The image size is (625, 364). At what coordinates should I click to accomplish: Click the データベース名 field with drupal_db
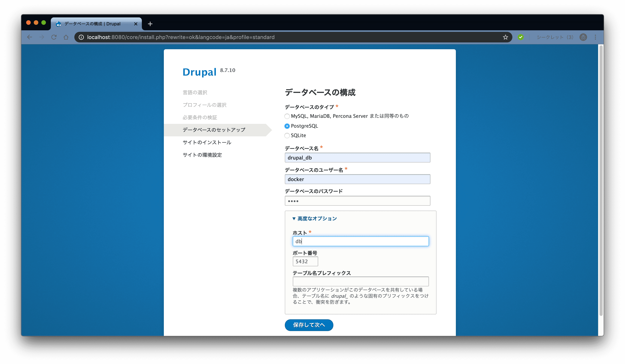point(357,158)
